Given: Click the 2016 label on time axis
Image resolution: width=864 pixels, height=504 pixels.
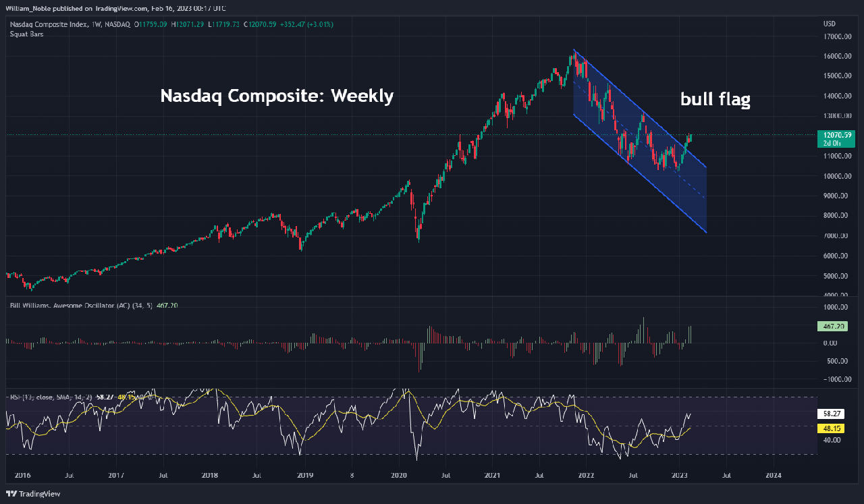Looking at the screenshot, I should [22, 475].
